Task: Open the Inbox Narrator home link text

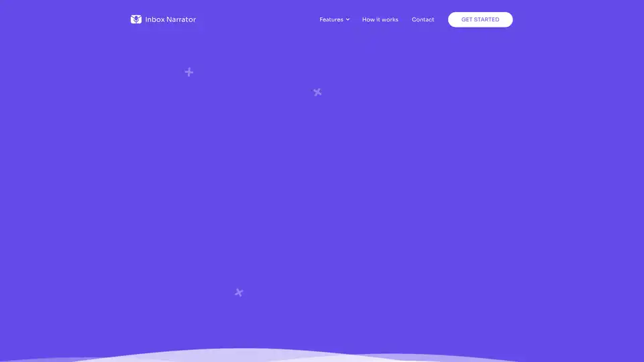Action: [170, 19]
